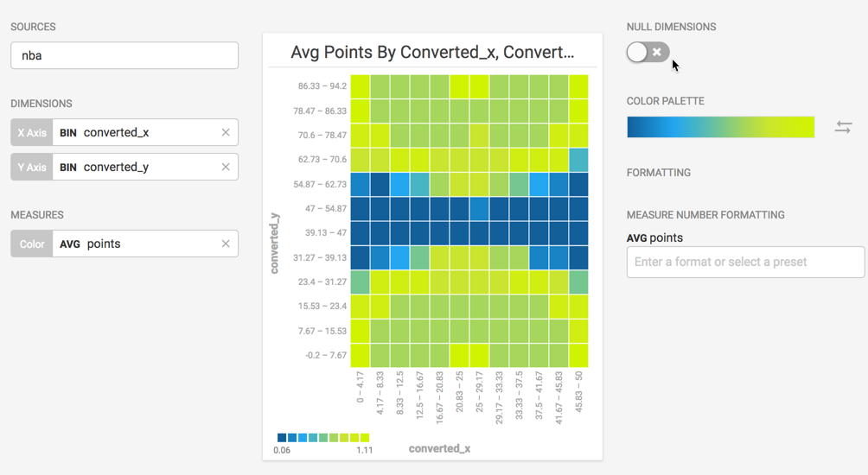This screenshot has width=868, height=475.
Task: Click the nba source field
Action: [124, 55]
